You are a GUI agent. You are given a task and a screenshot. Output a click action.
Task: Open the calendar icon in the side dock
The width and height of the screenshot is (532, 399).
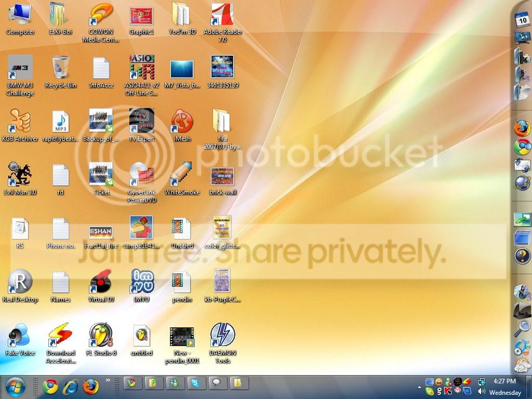coord(522,20)
